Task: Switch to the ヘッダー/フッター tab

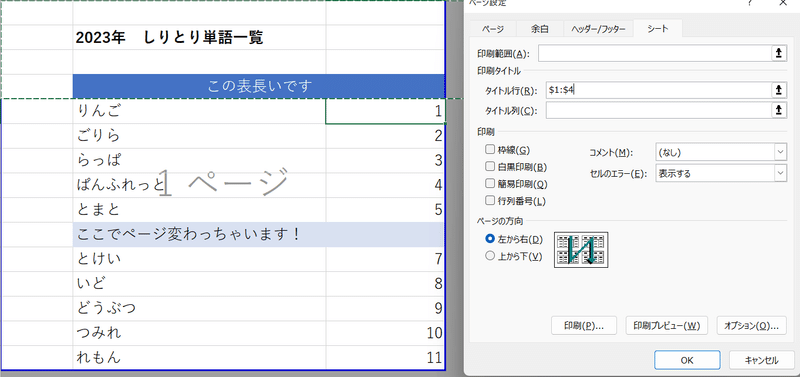Action: pos(598,29)
